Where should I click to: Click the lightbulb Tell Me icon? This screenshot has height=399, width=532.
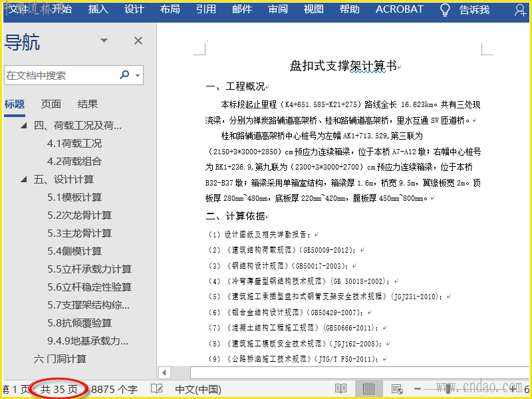tap(445, 10)
